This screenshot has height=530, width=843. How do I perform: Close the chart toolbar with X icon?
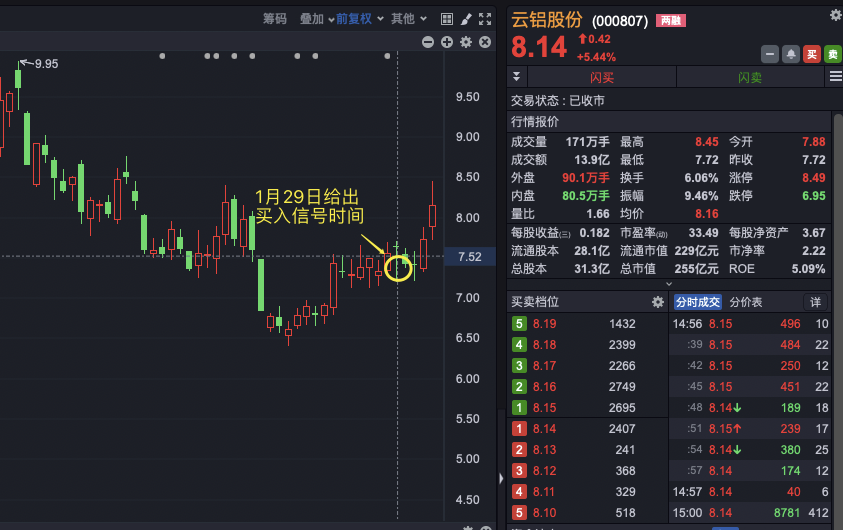(x=485, y=42)
